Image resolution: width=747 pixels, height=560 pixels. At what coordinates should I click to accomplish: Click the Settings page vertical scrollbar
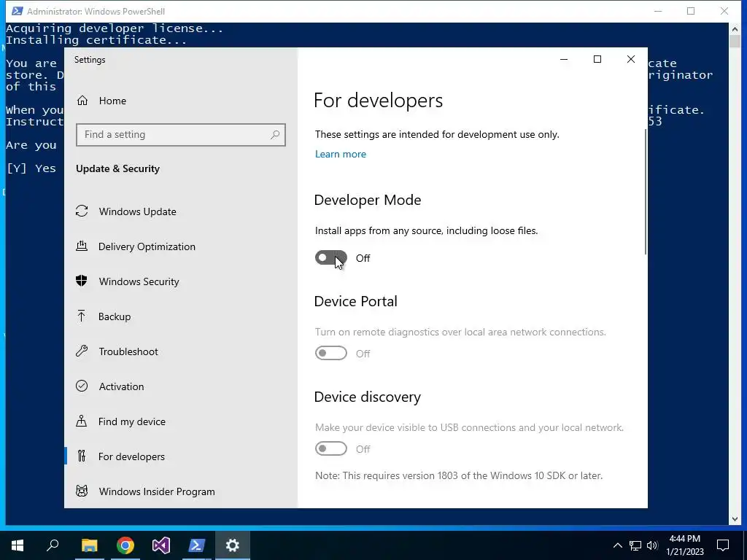click(645, 192)
